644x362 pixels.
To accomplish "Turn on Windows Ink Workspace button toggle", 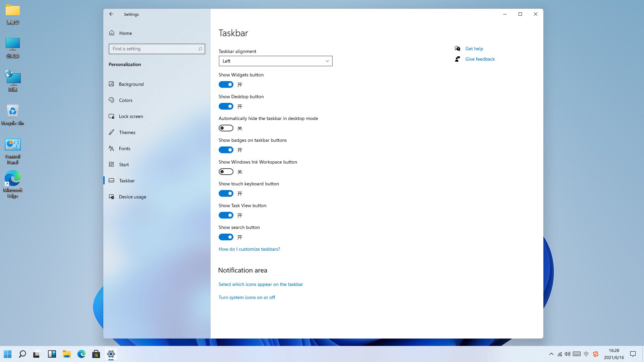I will click(226, 172).
